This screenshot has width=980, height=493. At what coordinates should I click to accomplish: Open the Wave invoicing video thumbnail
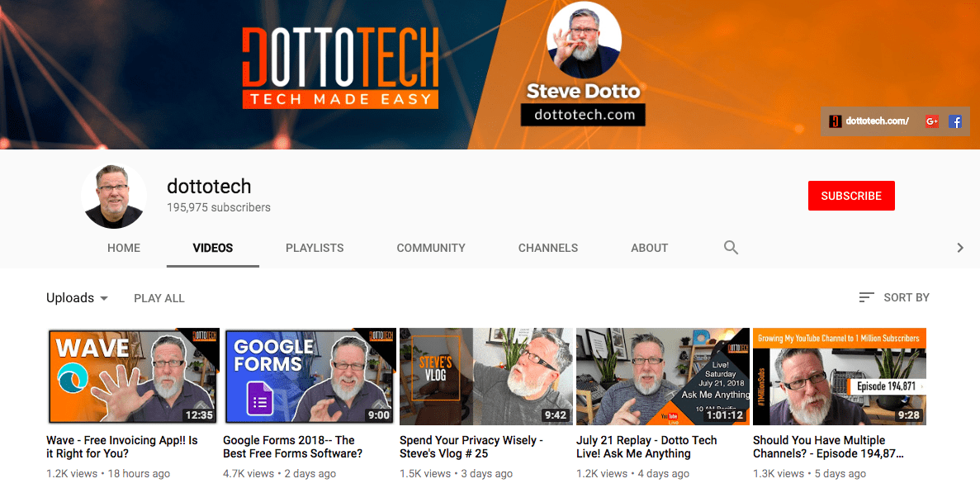(133, 377)
